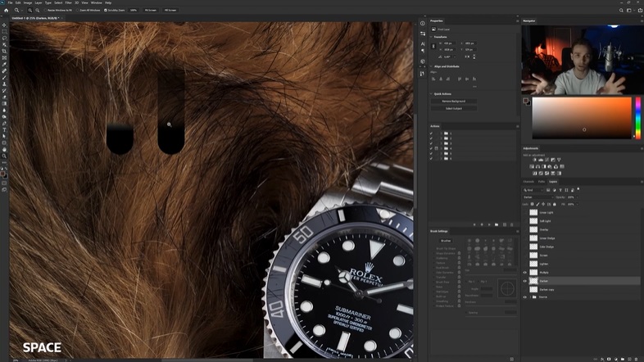Open the layer blend mode dropdown
This screenshot has width=644, height=362.
click(x=538, y=197)
